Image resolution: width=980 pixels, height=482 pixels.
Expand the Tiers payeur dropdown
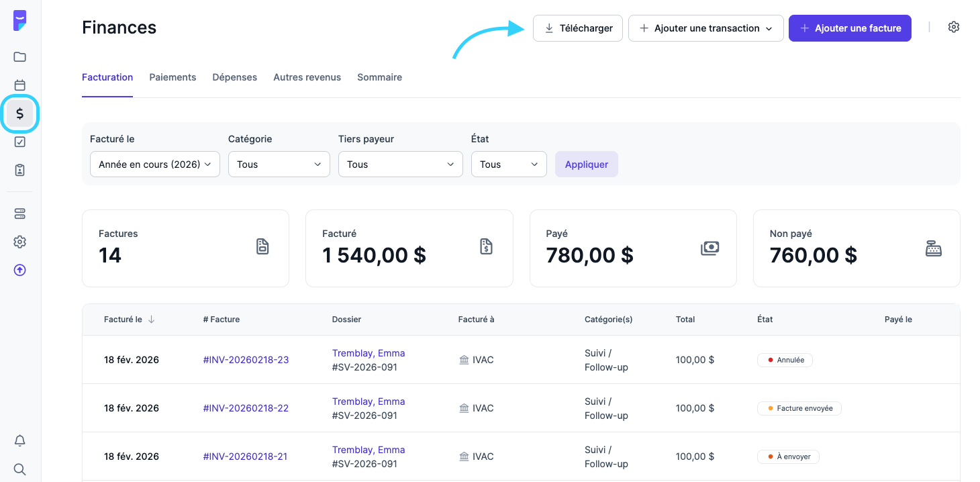click(x=400, y=164)
